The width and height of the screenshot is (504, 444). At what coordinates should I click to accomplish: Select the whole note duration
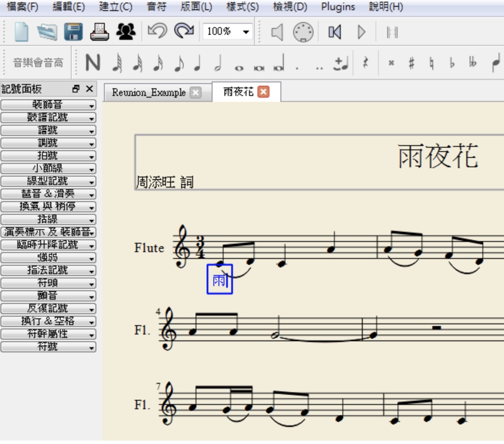tap(239, 68)
